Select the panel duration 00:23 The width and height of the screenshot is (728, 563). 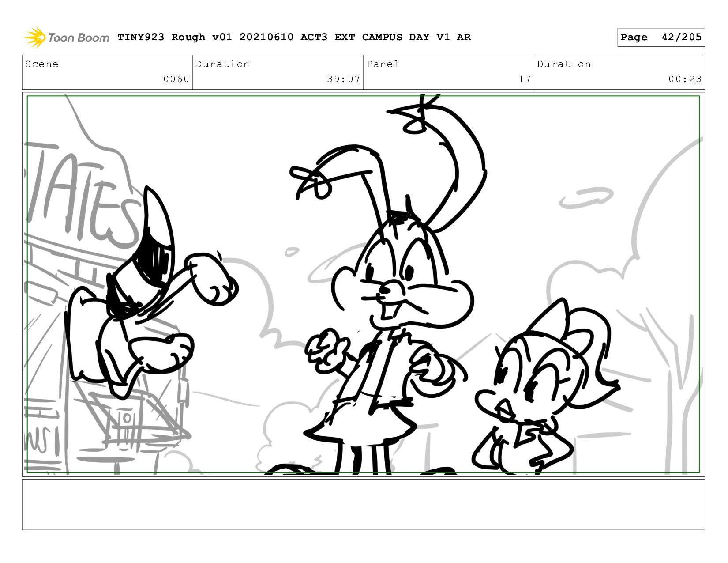[685, 79]
